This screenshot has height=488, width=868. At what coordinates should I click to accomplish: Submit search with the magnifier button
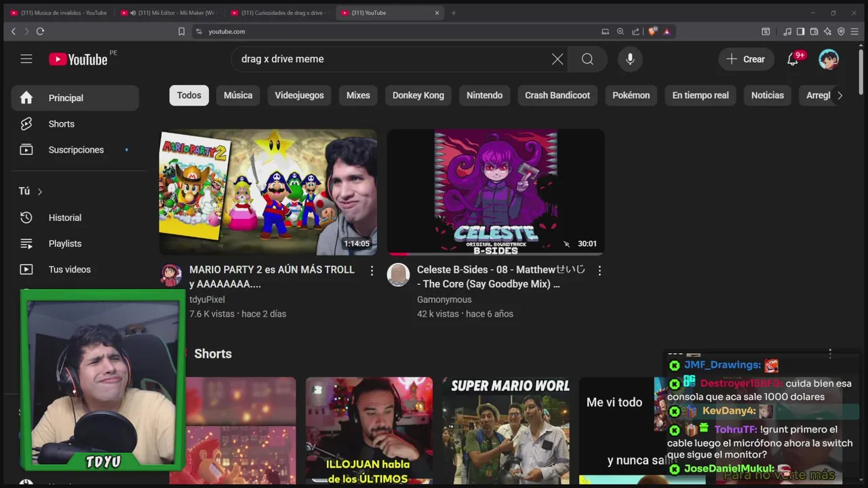[587, 59]
